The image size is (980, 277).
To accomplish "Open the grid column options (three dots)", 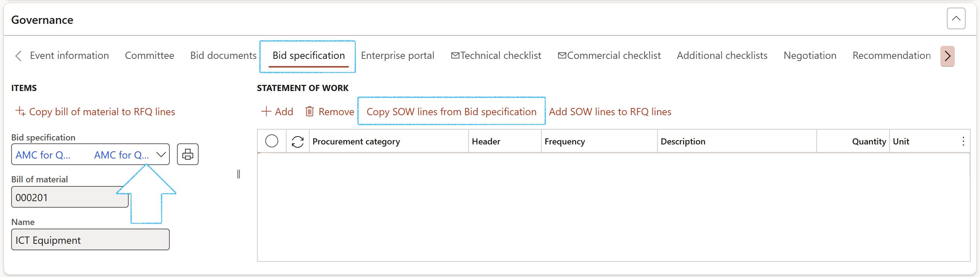I will (x=963, y=141).
